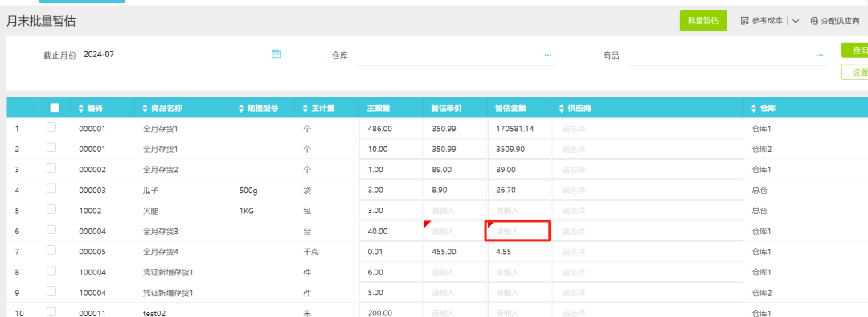
Task: Open the 商品 selector ellipsis icon
Action: [x=819, y=55]
